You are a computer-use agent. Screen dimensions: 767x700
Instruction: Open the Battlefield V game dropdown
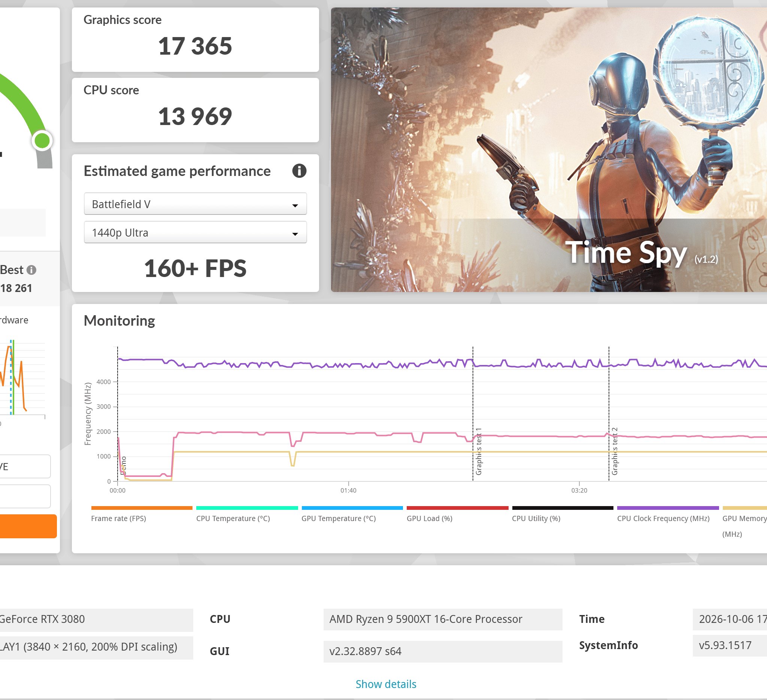195,204
